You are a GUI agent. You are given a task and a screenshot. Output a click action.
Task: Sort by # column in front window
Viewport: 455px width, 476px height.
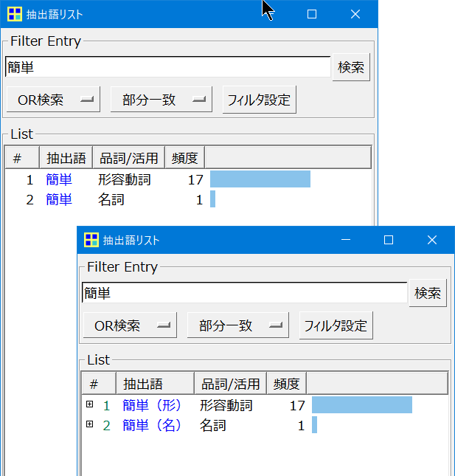99,384
